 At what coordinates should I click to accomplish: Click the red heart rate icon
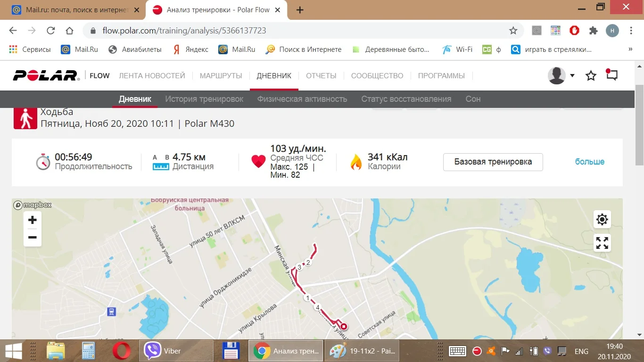click(x=258, y=162)
